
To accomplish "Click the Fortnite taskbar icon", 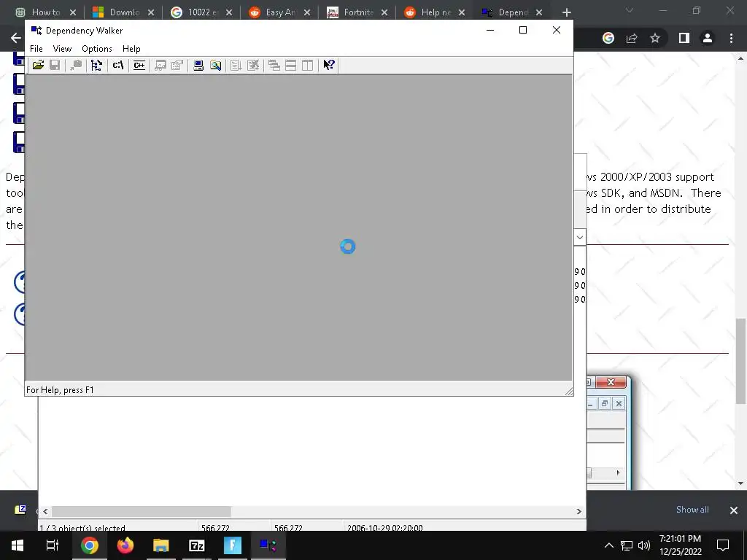I will (233, 545).
